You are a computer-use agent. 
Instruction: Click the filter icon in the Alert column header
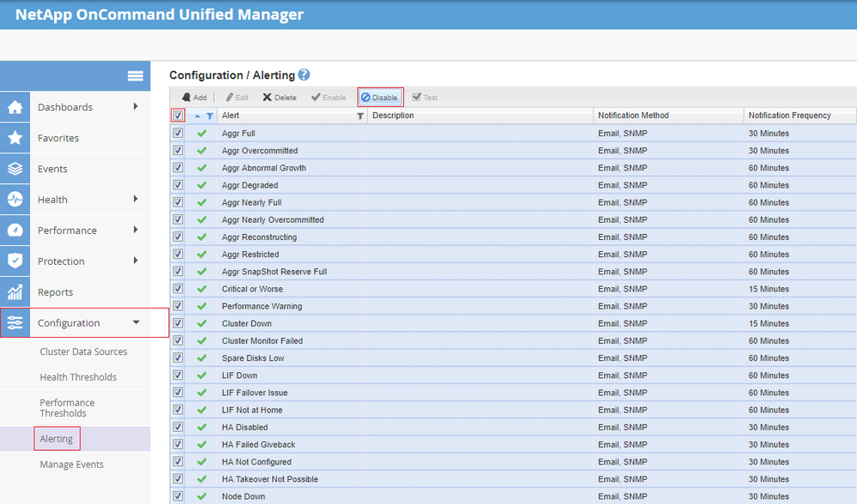click(x=360, y=116)
